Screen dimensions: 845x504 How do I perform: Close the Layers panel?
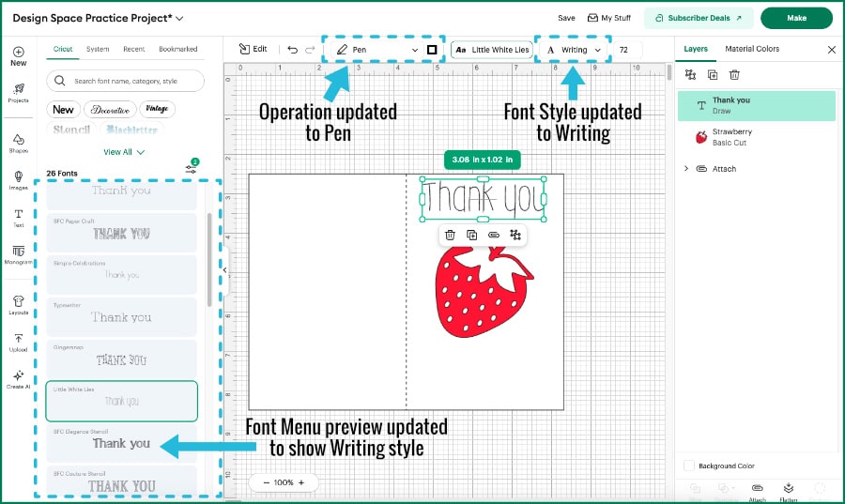pos(832,50)
